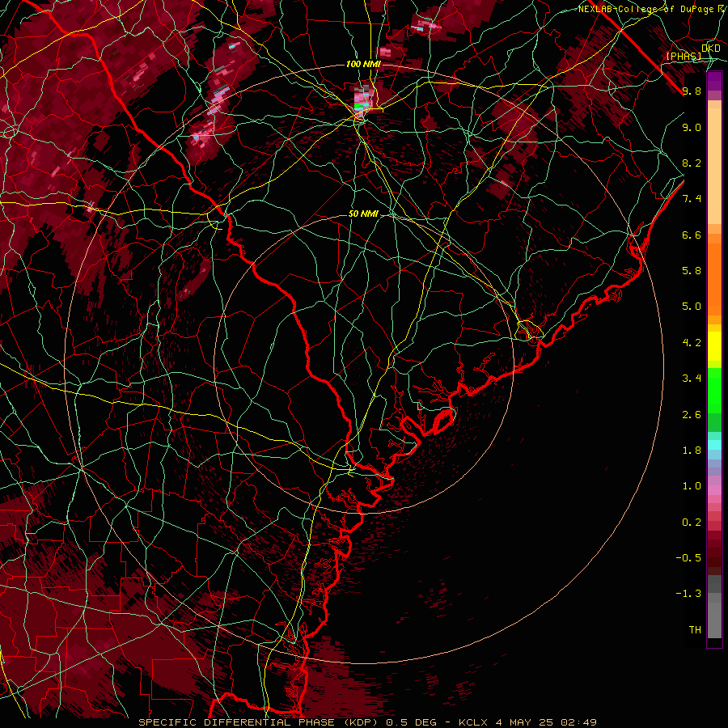Click the "2.6" scale value
728x728 pixels.
[x=692, y=415]
